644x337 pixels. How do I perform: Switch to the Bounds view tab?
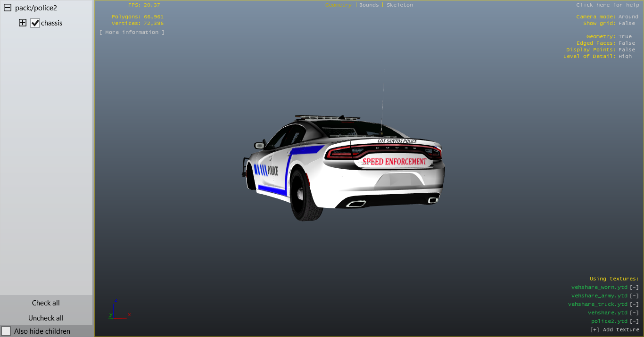[369, 5]
